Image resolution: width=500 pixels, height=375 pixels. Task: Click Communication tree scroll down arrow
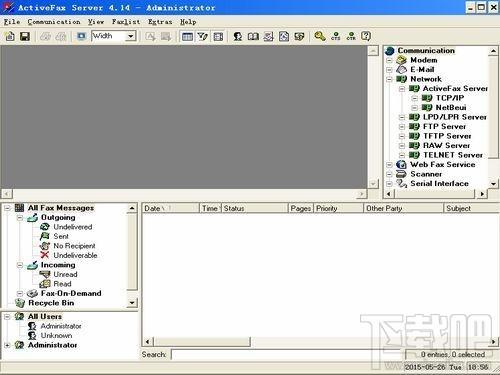493,184
